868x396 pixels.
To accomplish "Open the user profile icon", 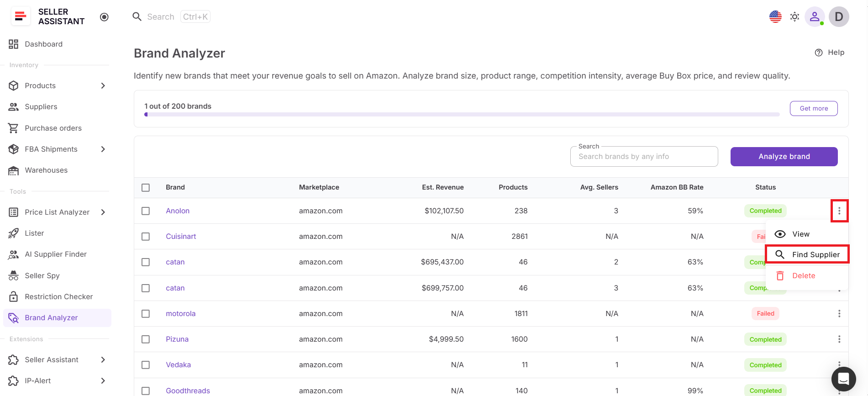I will [815, 17].
